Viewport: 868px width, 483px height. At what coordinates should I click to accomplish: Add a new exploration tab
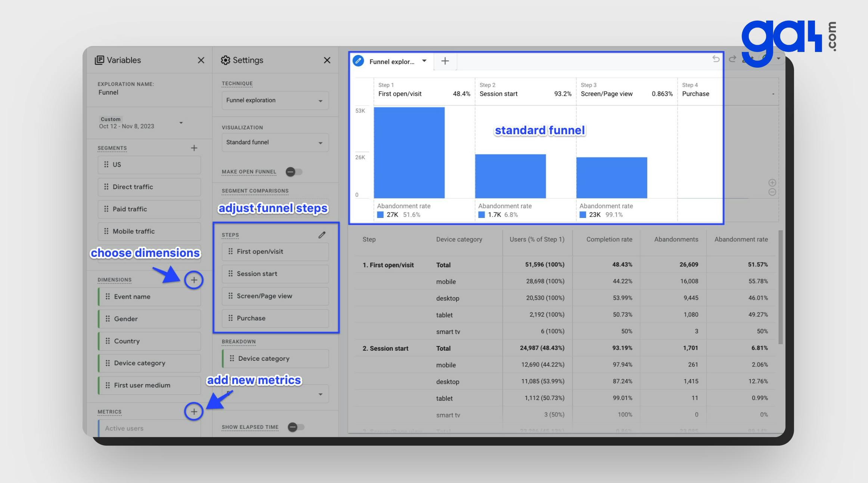pyautogui.click(x=445, y=61)
